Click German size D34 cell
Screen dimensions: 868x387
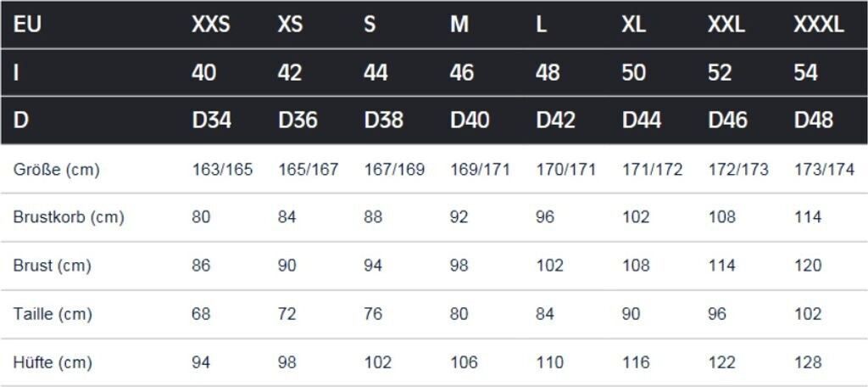(x=212, y=121)
